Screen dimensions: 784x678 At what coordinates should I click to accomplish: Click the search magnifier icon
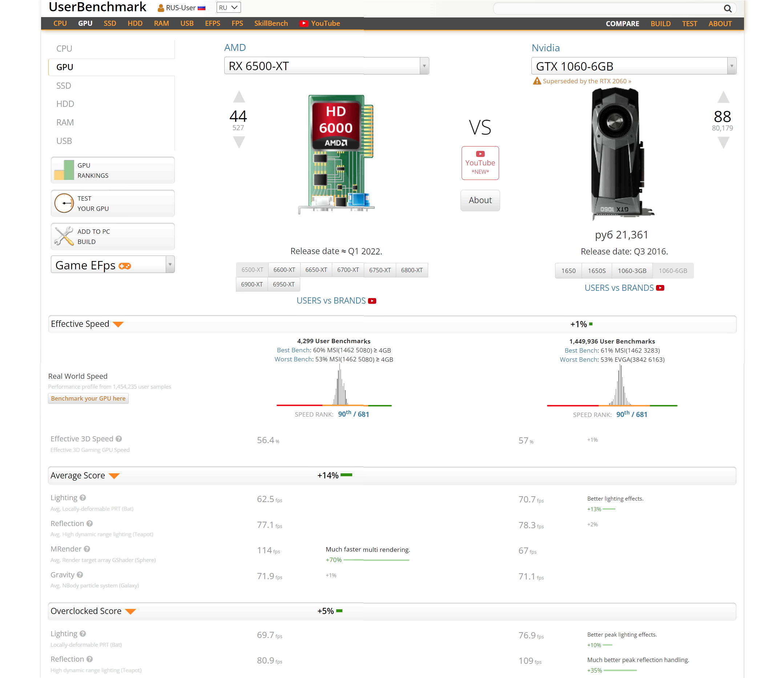click(727, 8)
